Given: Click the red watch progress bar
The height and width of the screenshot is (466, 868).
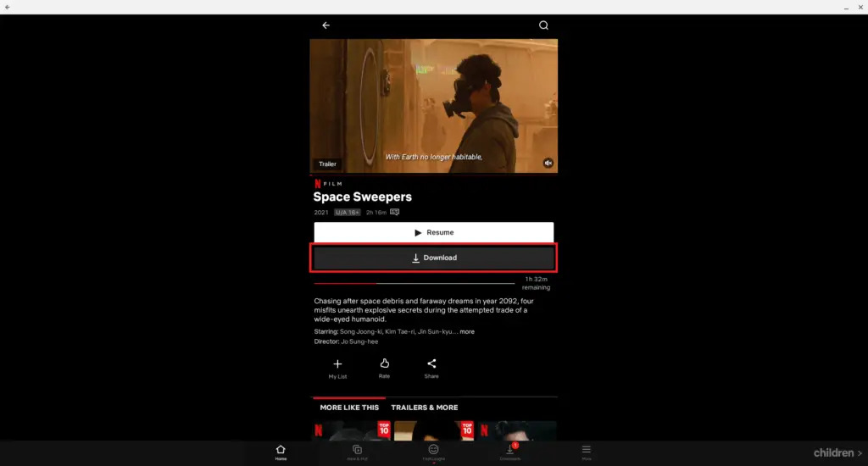Looking at the screenshot, I should [x=345, y=283].
